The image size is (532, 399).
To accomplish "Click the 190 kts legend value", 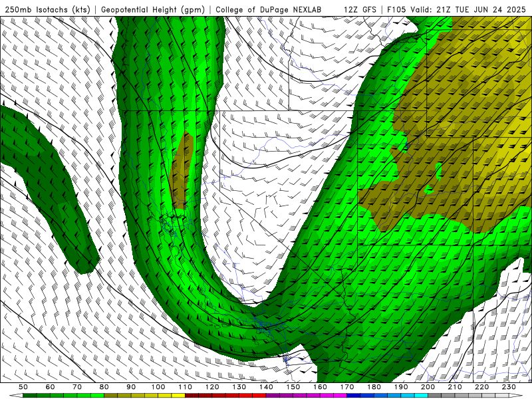I will tap(401, 387).
